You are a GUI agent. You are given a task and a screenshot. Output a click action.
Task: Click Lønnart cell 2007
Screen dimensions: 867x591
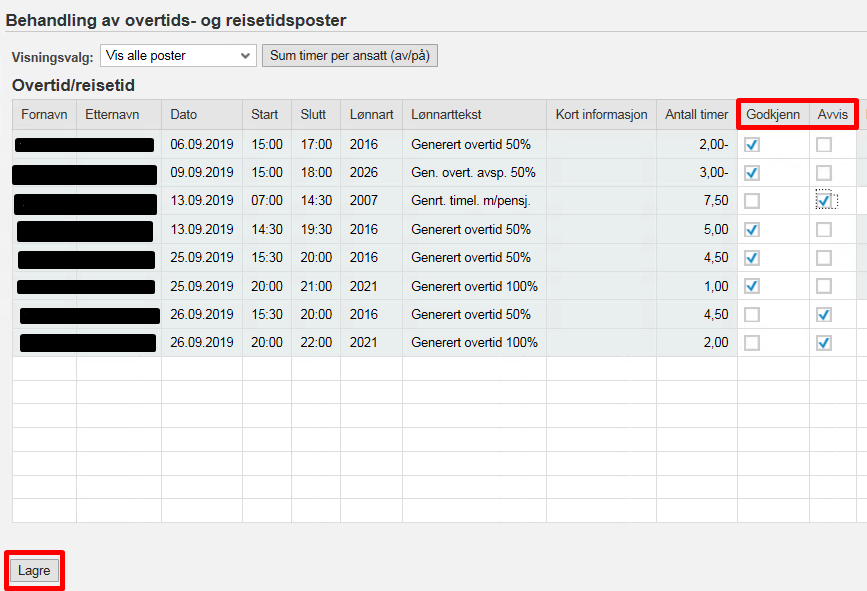pos(372,201)
